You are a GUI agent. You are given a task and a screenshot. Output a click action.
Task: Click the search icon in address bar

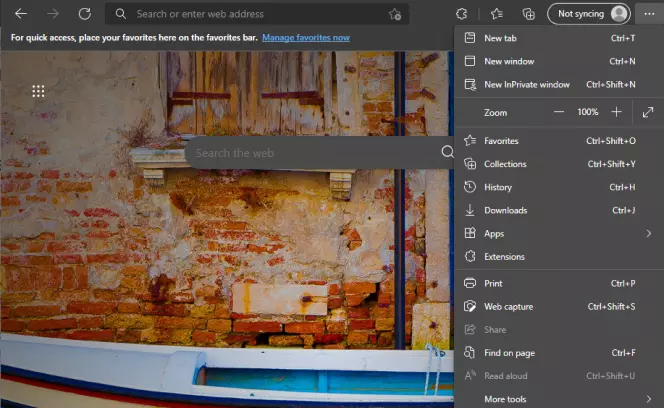pyautogui.click(x=121, y=14)
